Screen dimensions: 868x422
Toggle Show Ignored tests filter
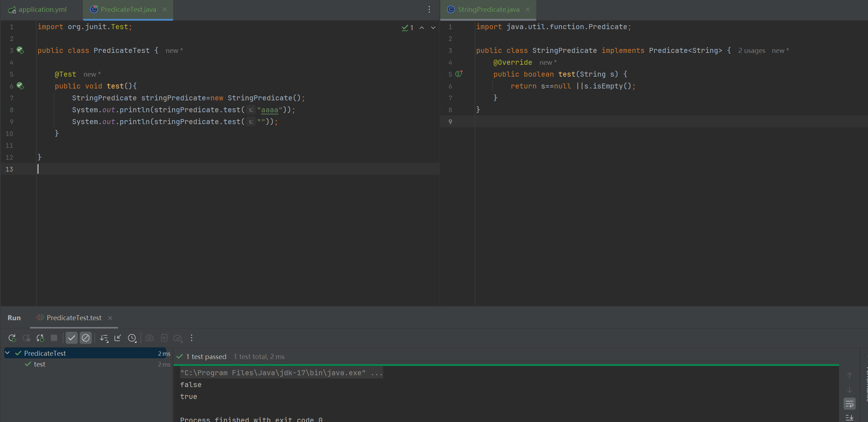(86, 338)
